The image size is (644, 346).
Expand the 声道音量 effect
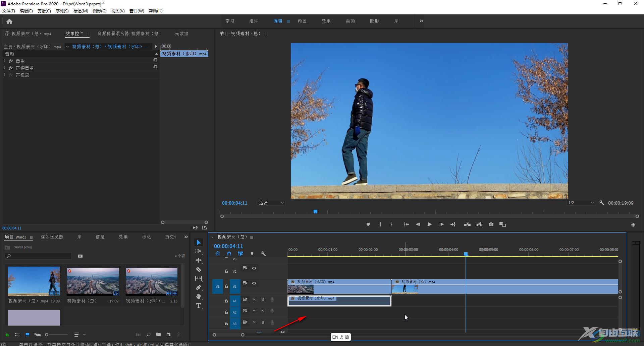[5, 68]
